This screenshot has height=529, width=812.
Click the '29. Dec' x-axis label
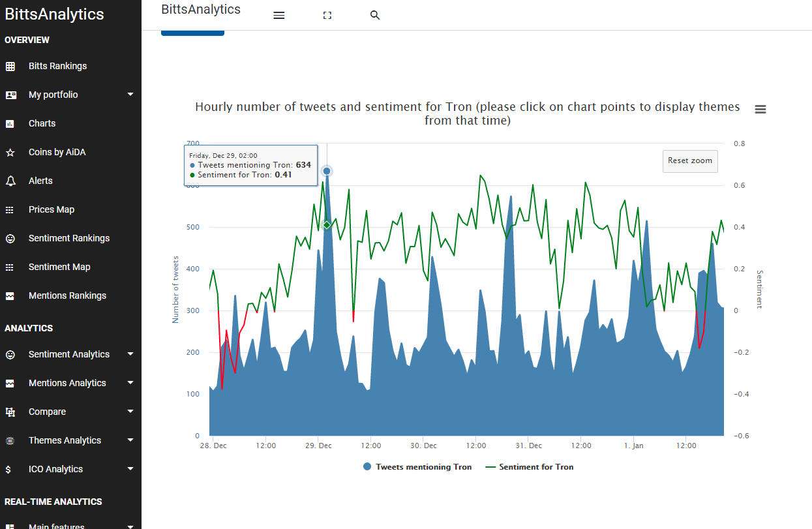click(319, 446)
